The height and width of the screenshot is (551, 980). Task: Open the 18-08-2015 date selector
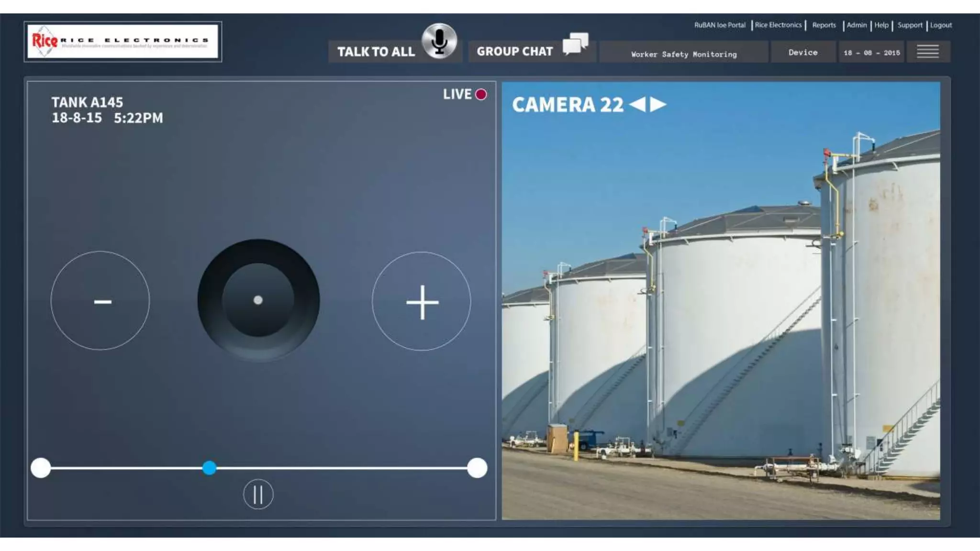coord(871,53)
